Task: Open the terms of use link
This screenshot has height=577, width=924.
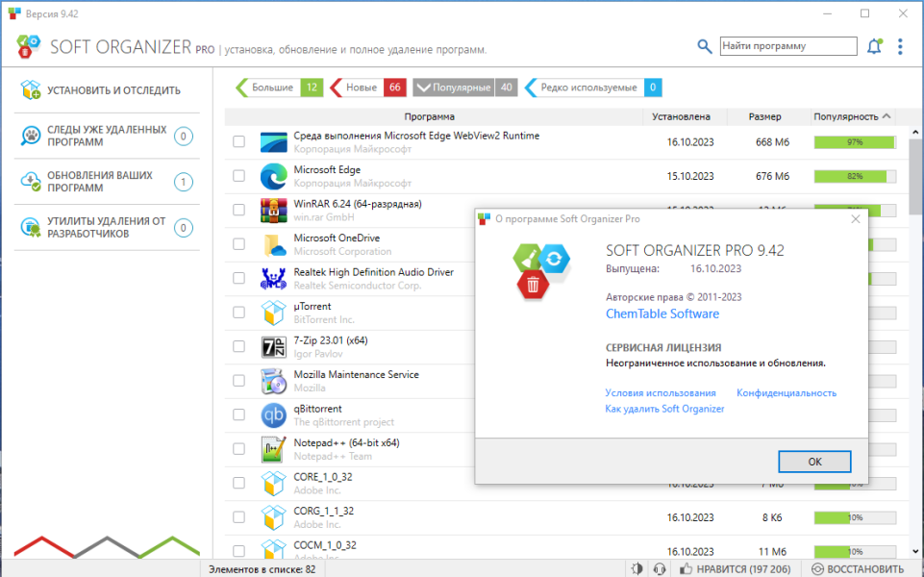Action: pos(661,392)
